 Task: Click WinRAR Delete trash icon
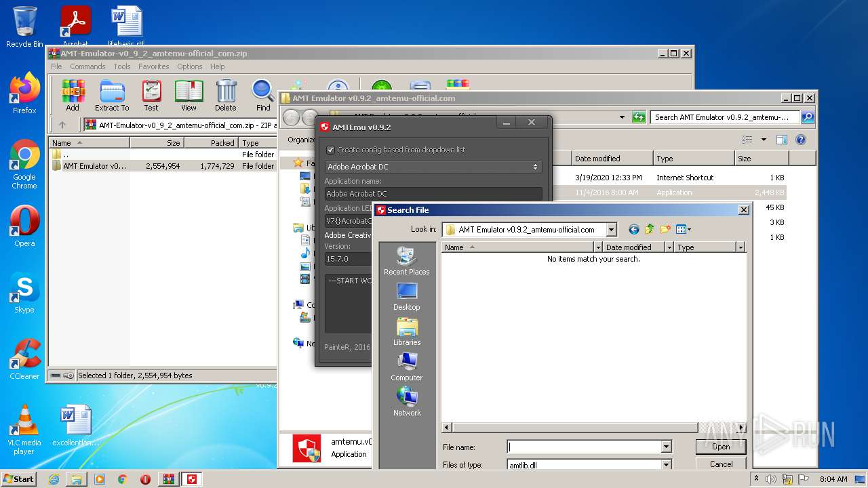[x=226, y=96]
